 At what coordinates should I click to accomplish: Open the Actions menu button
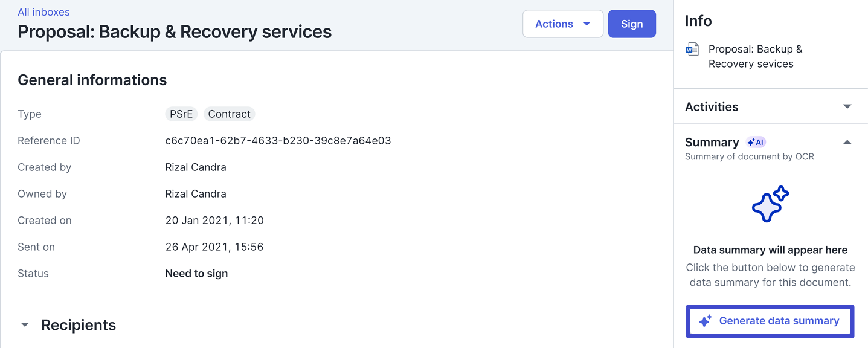click(554, 24)
